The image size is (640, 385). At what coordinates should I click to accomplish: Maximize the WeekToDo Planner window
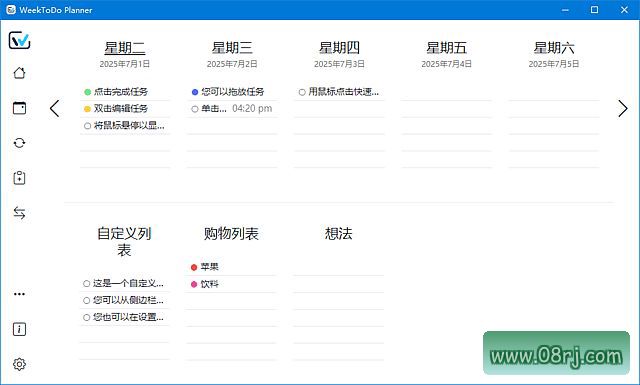click(x=594, y=10)
